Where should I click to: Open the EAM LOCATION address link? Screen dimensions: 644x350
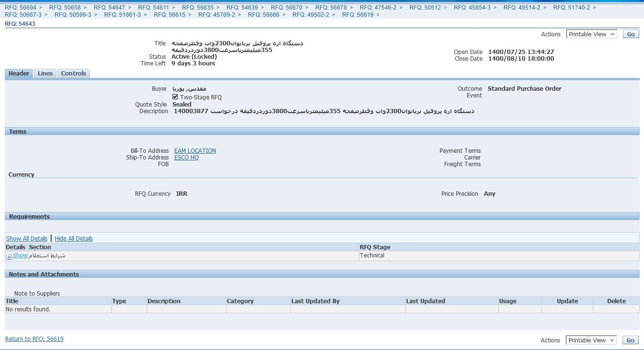point(195,151)
